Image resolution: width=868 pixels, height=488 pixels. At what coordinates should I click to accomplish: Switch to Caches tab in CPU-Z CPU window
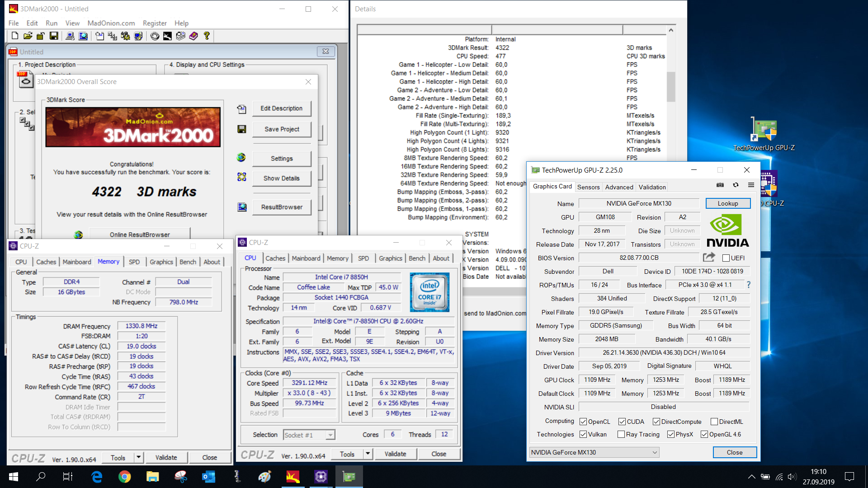275,258
